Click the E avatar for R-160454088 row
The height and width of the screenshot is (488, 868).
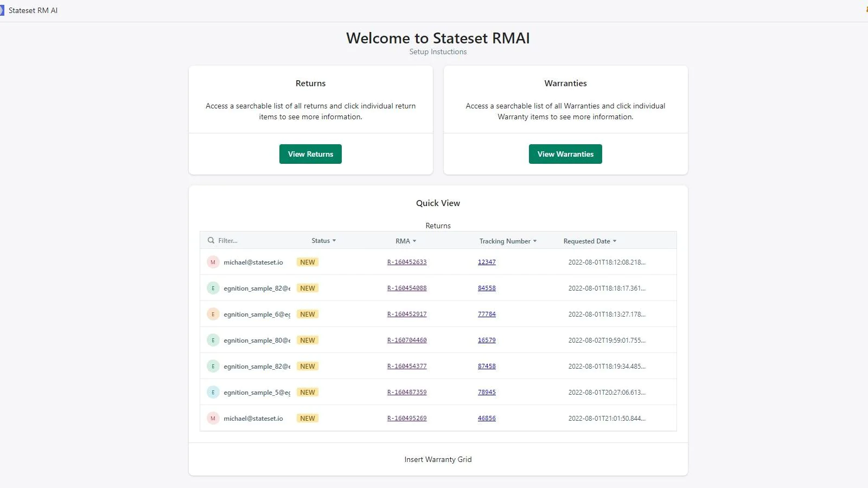coord(213,288)
